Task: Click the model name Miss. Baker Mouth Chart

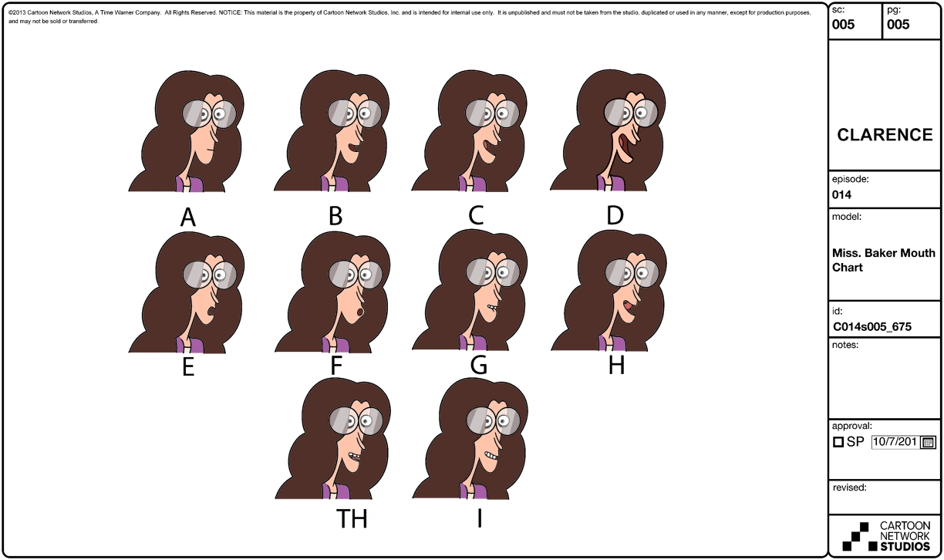Action: [x=884, y=260]
